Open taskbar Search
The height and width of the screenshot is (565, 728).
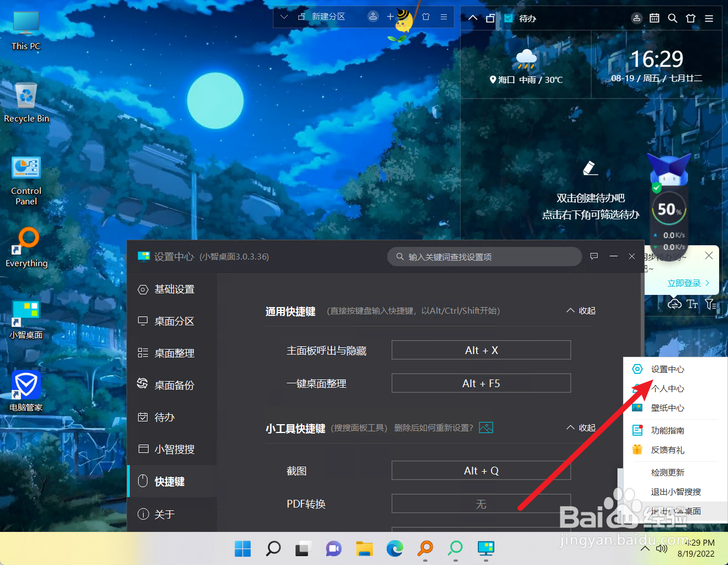tap(273, 548)
